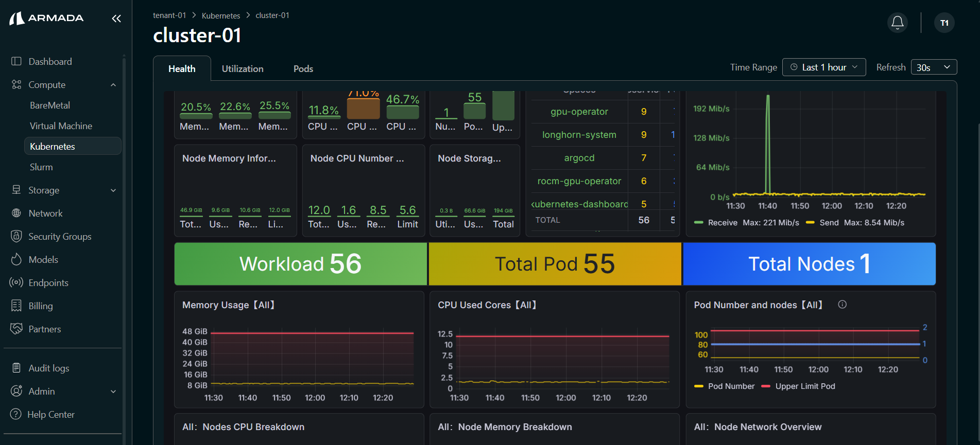This screenshot has width=980, height=445.
Task: Go to tenant-01 breadcrumb
Action: click(169, 15)
